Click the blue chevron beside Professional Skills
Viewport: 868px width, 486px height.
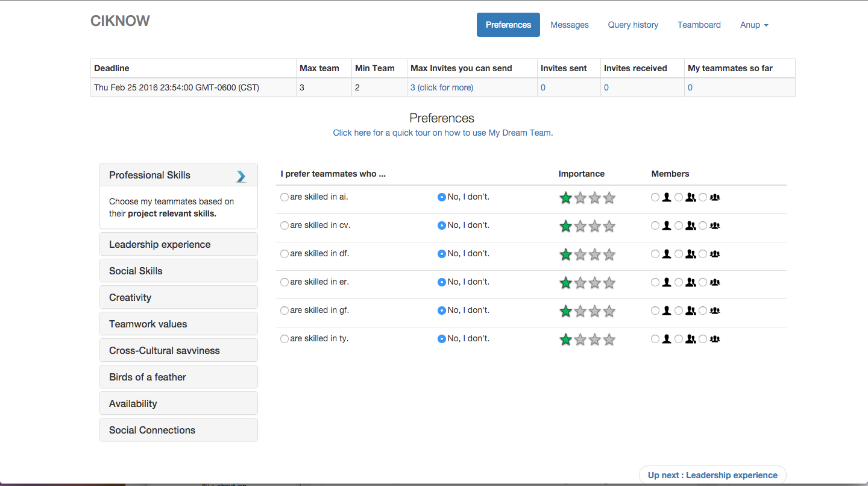241,176
